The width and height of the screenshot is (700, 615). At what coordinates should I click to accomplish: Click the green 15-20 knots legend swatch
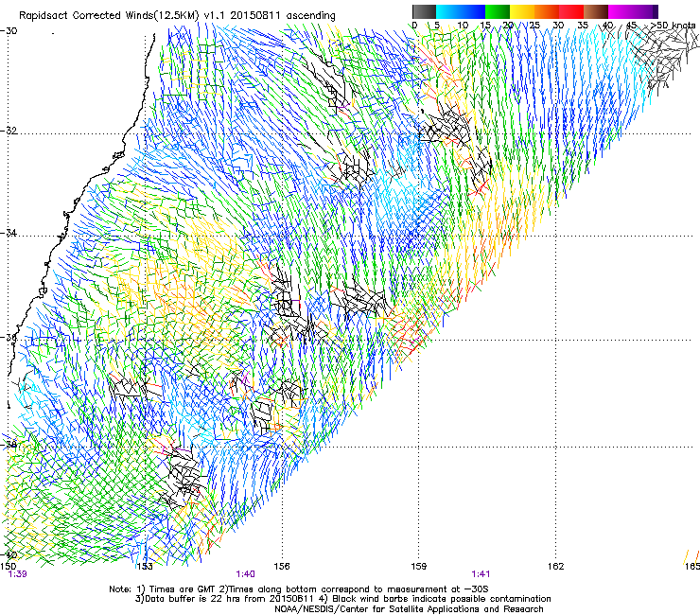click(498, 11)
